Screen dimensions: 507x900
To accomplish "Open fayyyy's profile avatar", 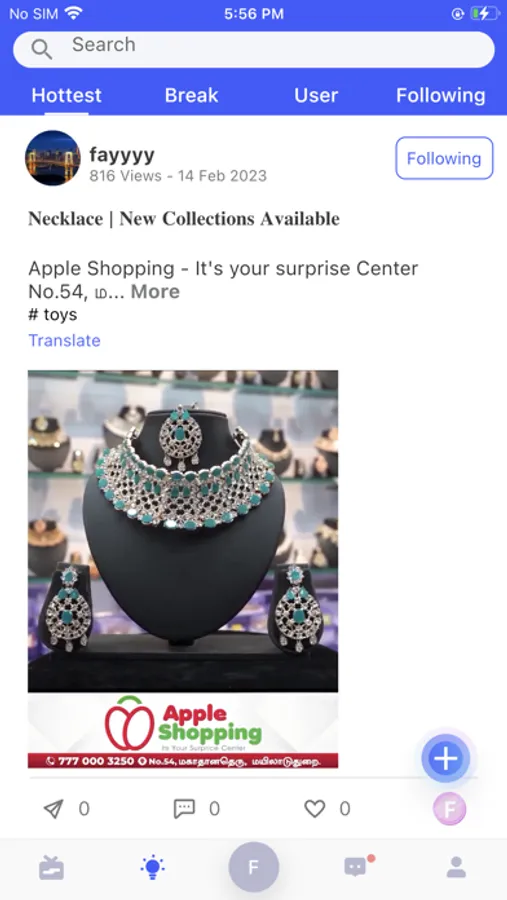I will (x=52, y=158).
